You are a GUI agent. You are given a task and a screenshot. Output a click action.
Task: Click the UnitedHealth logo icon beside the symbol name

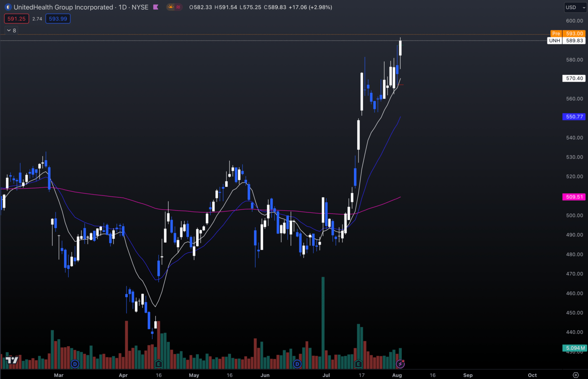(8, 7)
